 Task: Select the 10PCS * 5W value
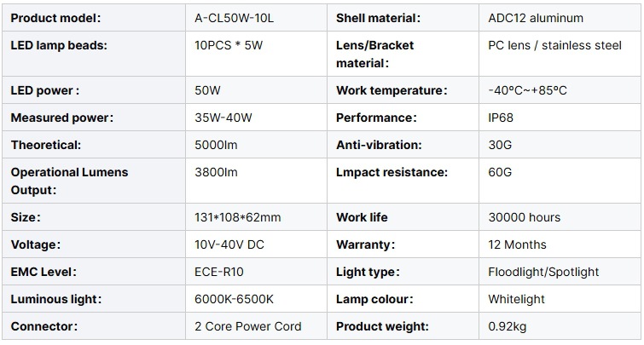coord(228,45)
